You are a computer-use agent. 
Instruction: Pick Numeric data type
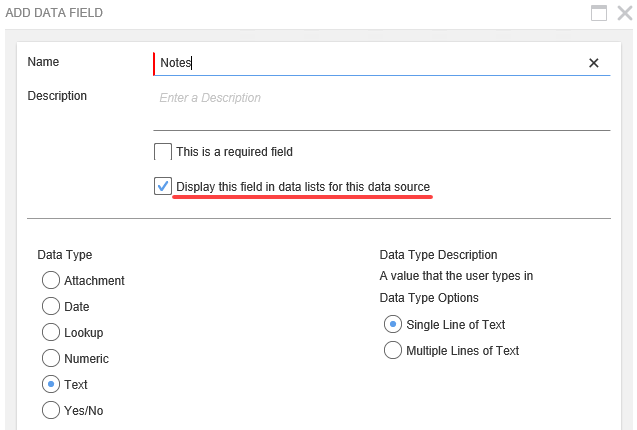click(51, 359)
